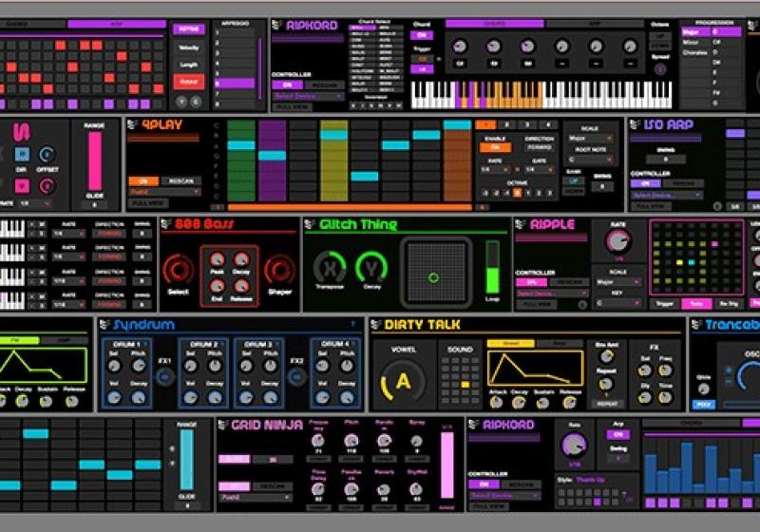
Task: Click the Glitch Thing XY pad
Action: click(436, 273)
